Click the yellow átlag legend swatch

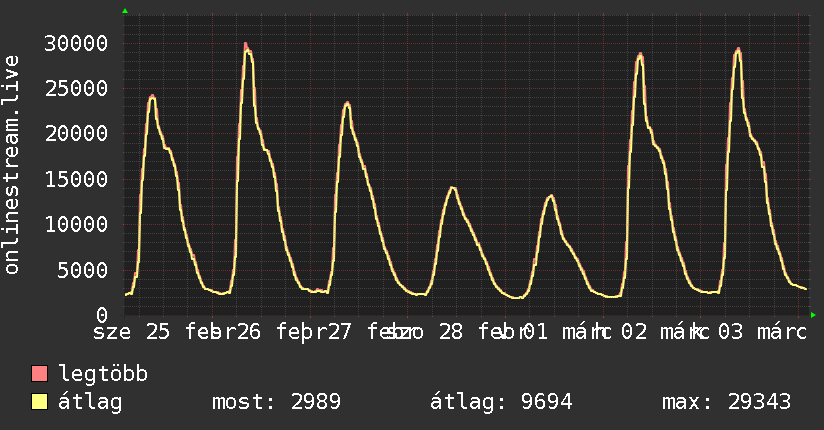[x=39, y=401]
